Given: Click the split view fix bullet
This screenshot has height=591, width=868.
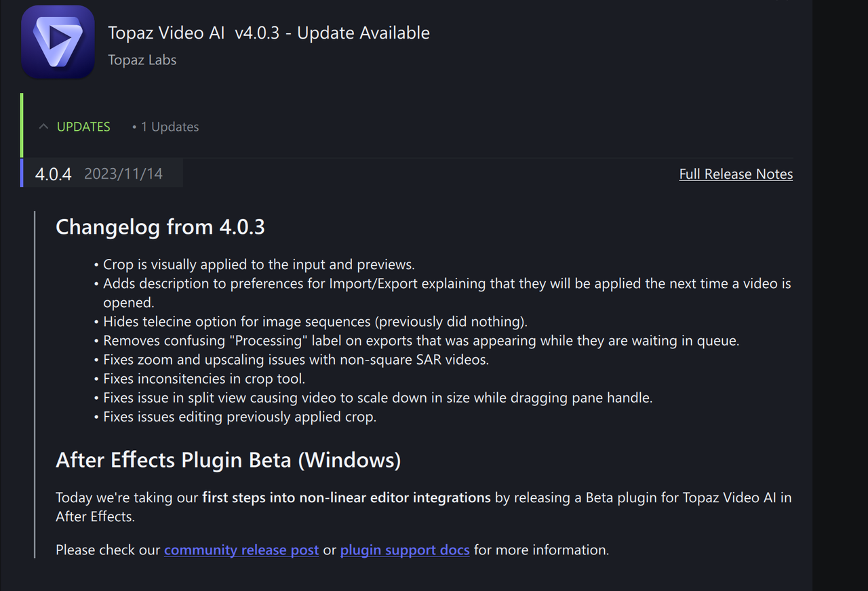Looking at the screenshot, I should (x=378, y=397).
